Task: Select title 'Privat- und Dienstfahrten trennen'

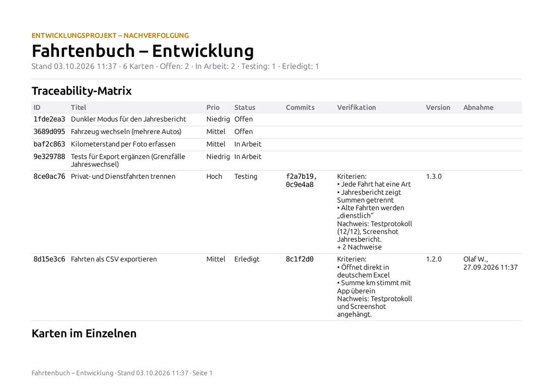Action: click(123, 176)
